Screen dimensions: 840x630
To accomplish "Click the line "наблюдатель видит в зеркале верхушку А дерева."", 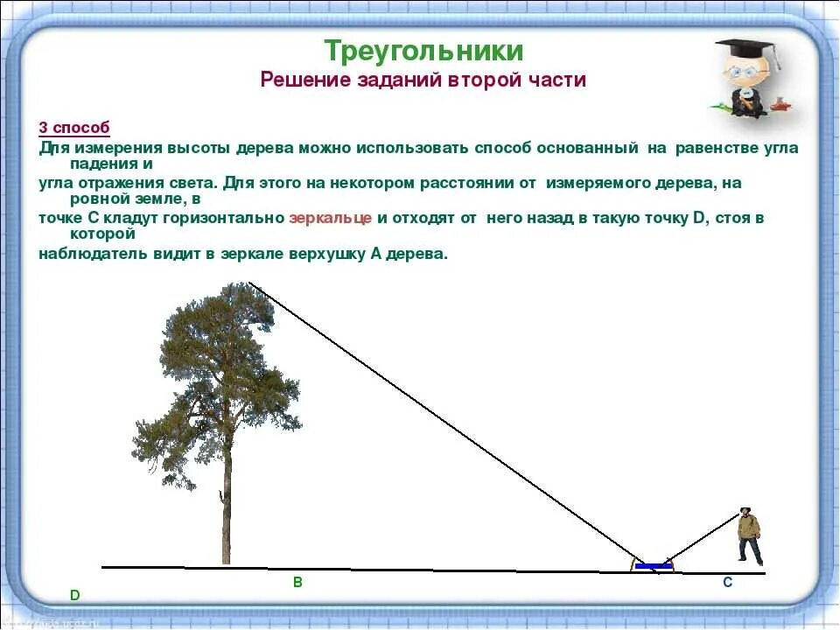I will pyautogui.click(x=243, y=254).
